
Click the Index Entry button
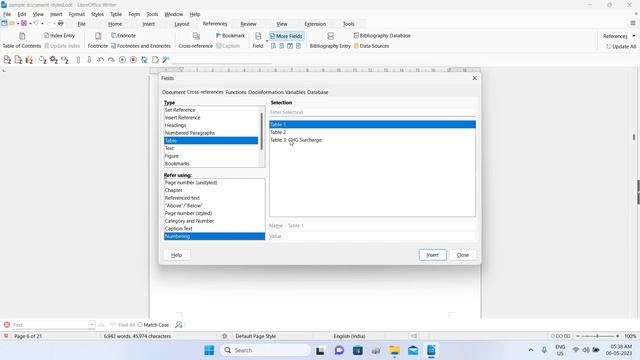60,36
